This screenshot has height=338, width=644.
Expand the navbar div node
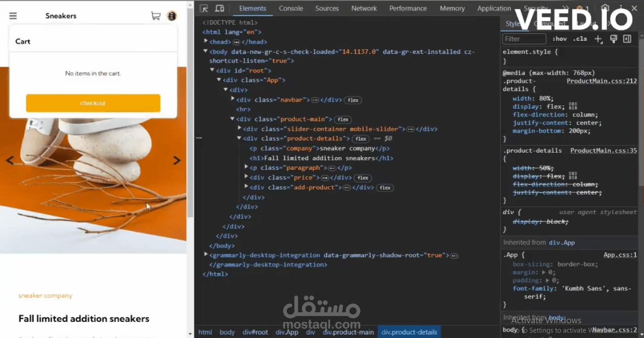233,99
